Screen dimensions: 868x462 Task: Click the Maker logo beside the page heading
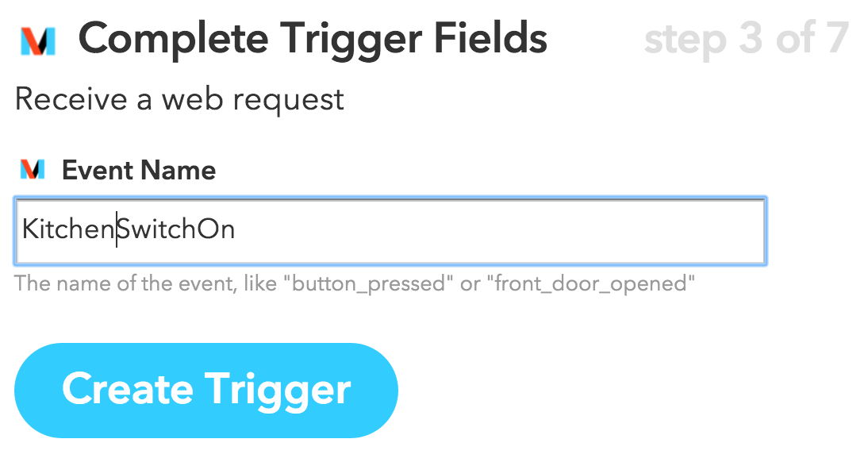tap(38, 40)
